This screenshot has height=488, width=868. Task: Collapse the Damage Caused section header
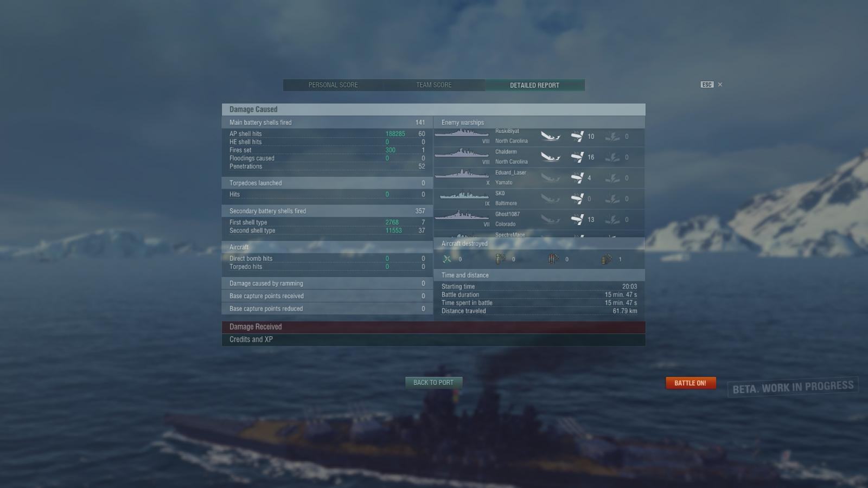pos(433,110)
